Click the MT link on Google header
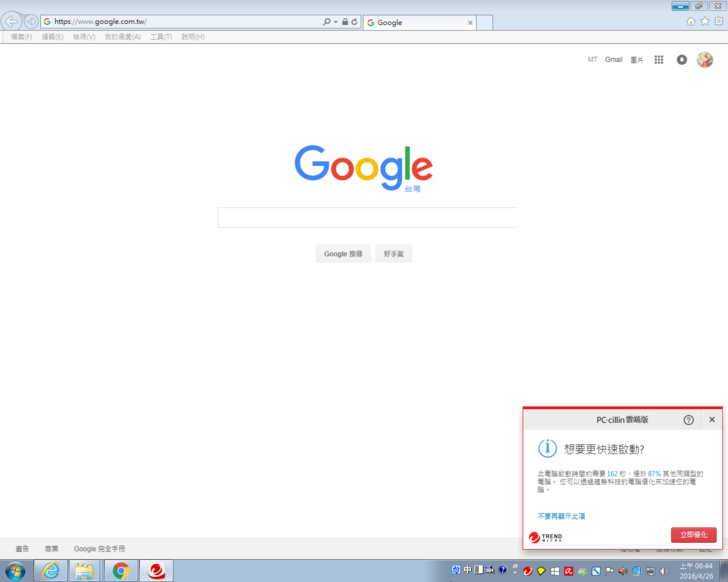 [x=592, y=59]
